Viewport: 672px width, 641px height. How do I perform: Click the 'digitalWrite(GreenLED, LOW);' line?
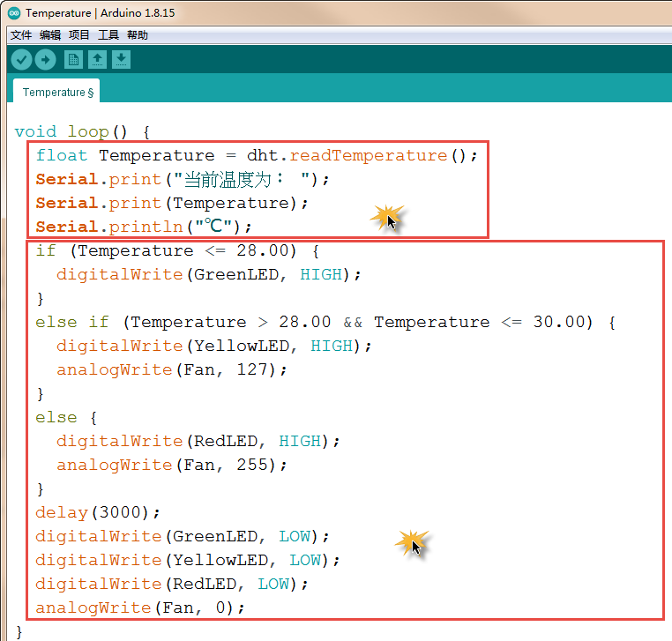pyautogui.click(x=183, y=537)
